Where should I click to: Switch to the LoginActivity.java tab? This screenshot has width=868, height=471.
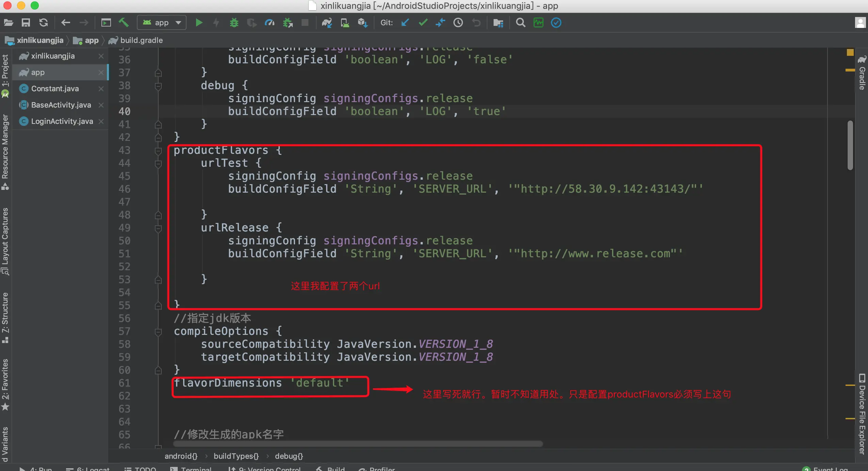tap(62, 121)
